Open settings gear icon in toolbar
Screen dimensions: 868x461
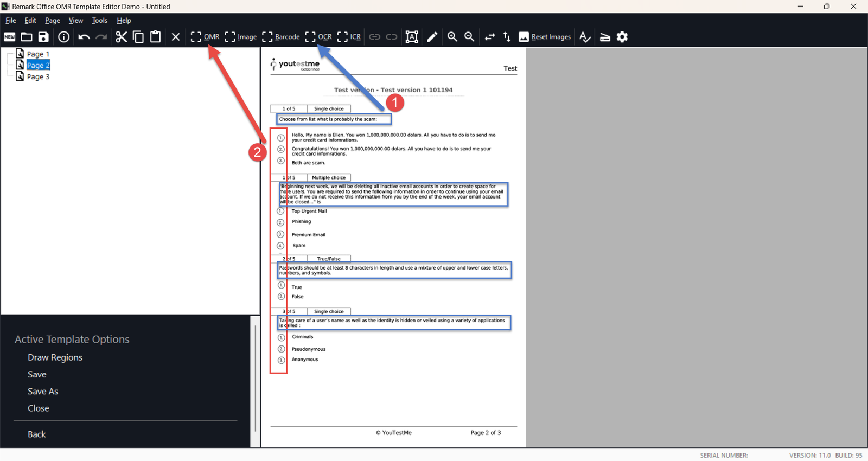(x=622, y=37)
